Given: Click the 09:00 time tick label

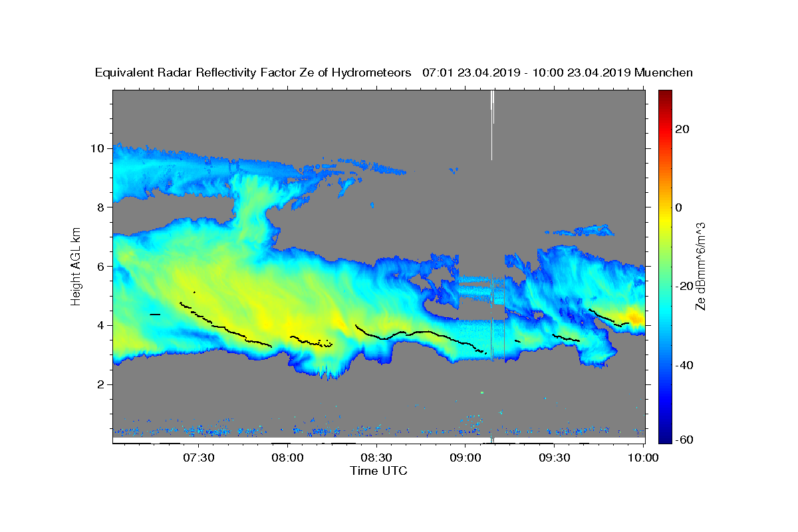Looking at the screenshot, I should coord(465,458).
